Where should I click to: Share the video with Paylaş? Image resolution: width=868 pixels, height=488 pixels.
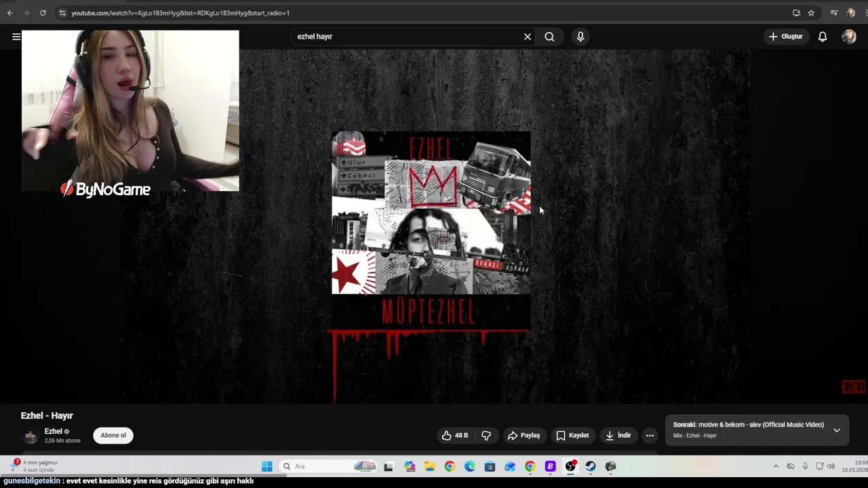(524, 435)
